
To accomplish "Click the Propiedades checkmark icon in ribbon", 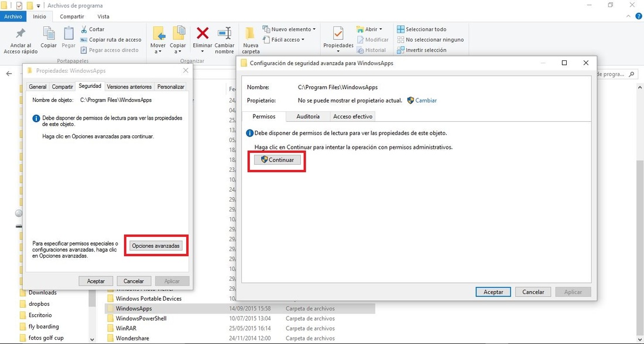I will pyautogui.click(x=338, y=34).
